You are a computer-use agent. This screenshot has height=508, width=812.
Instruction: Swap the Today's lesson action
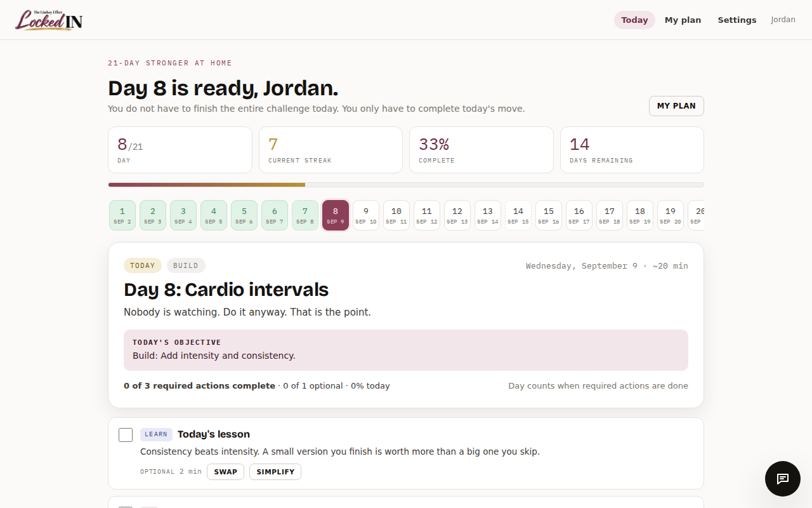[225, 472]
